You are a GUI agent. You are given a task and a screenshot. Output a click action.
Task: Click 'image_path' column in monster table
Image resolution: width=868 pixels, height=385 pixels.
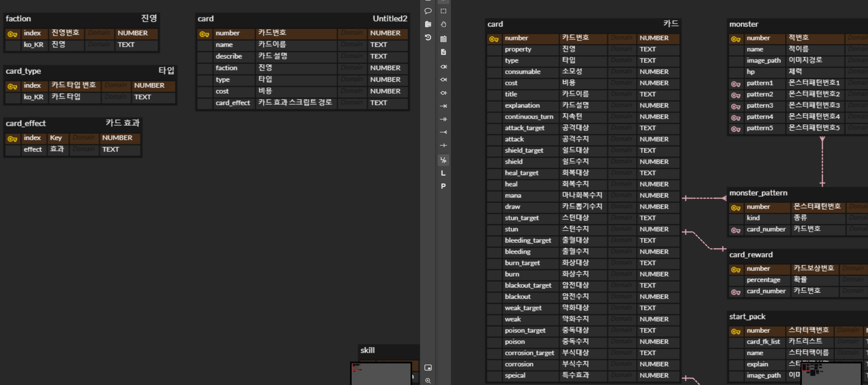pyautogui.click(x=763, y=61)
